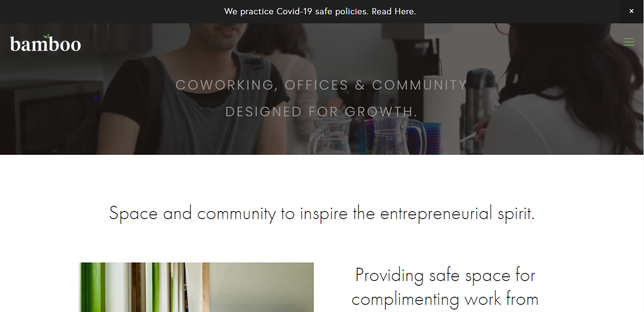Select the "COWORKING, OFFICES & COMMUNITY" heading

tap(322, 85)
